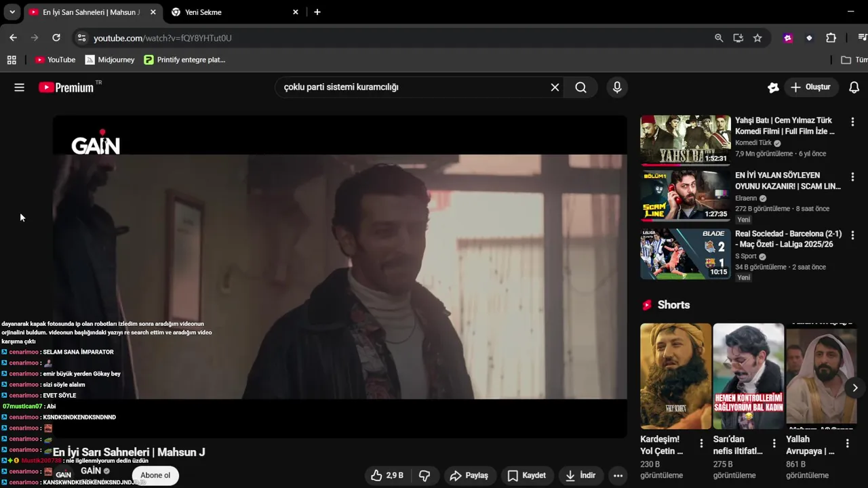Open notifications bell

854,87
